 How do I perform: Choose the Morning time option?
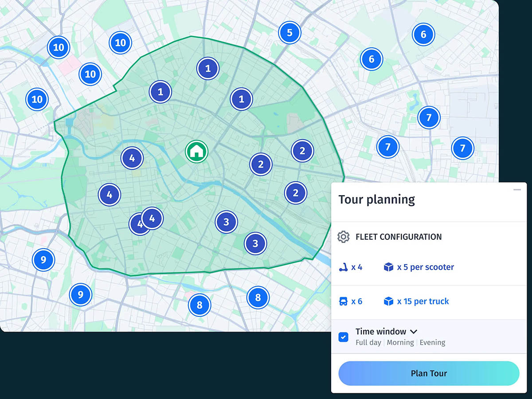click(400, 343)
